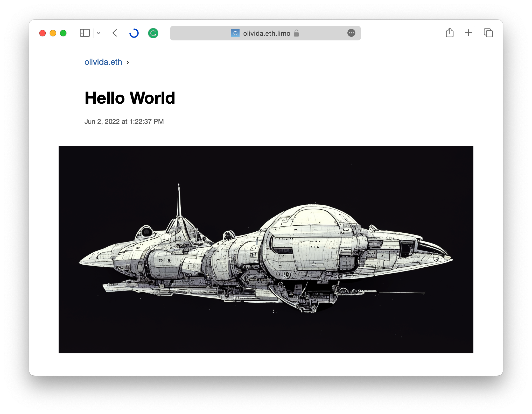Click the Share icon
The width and height of the screenshot is (532, 414).
point(450,33)
